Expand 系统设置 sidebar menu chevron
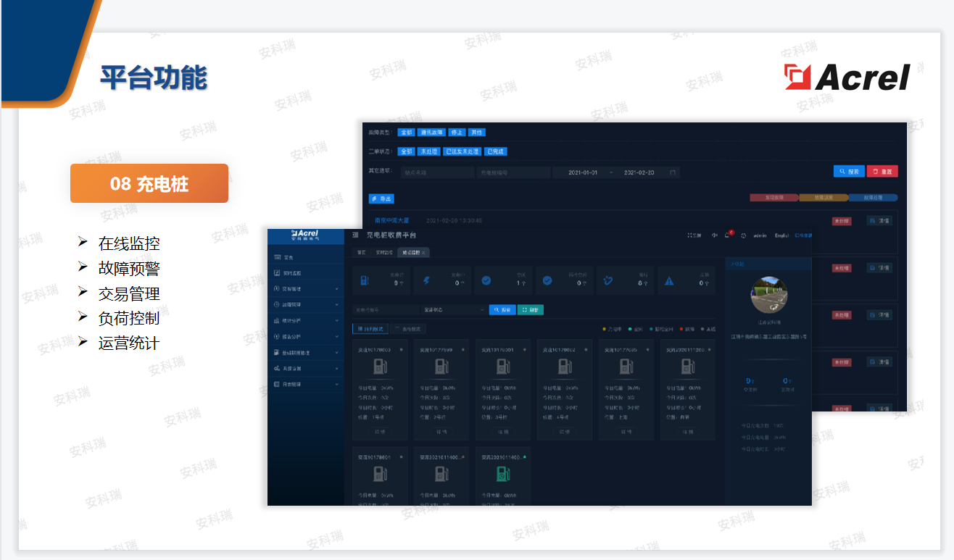The width and height of the screenshot is (954, 560). 337,368
